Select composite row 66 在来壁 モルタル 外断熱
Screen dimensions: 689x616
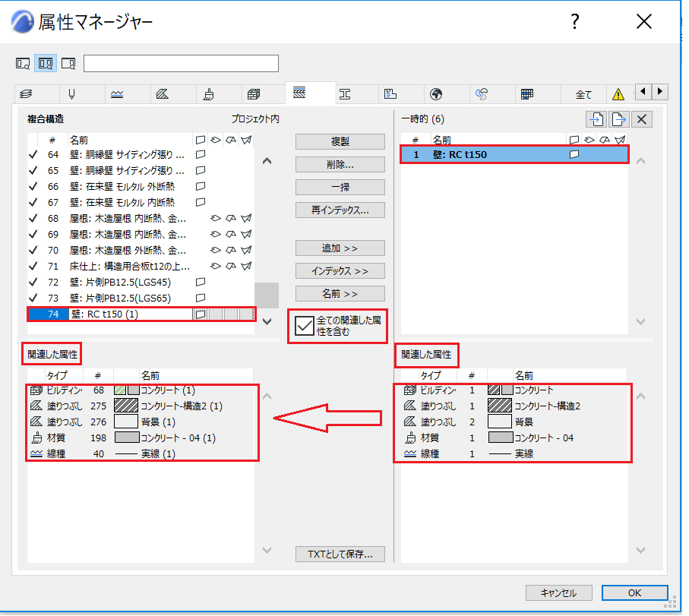(141, 186)
